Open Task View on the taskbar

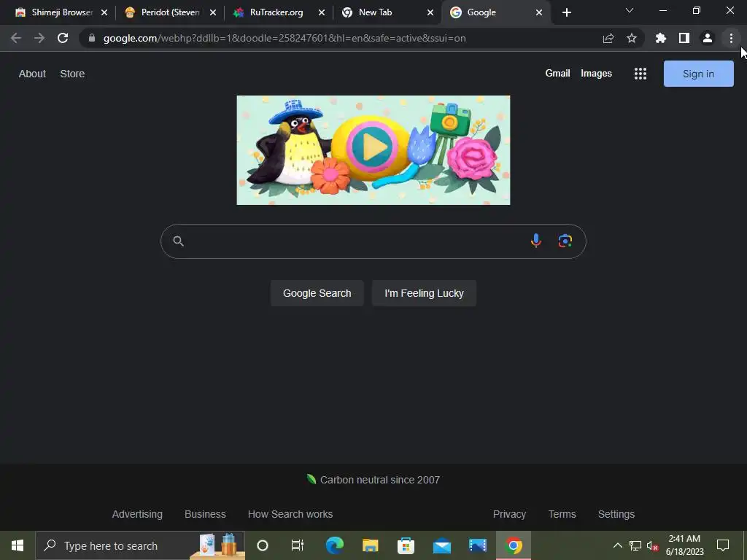pos(298,545)
